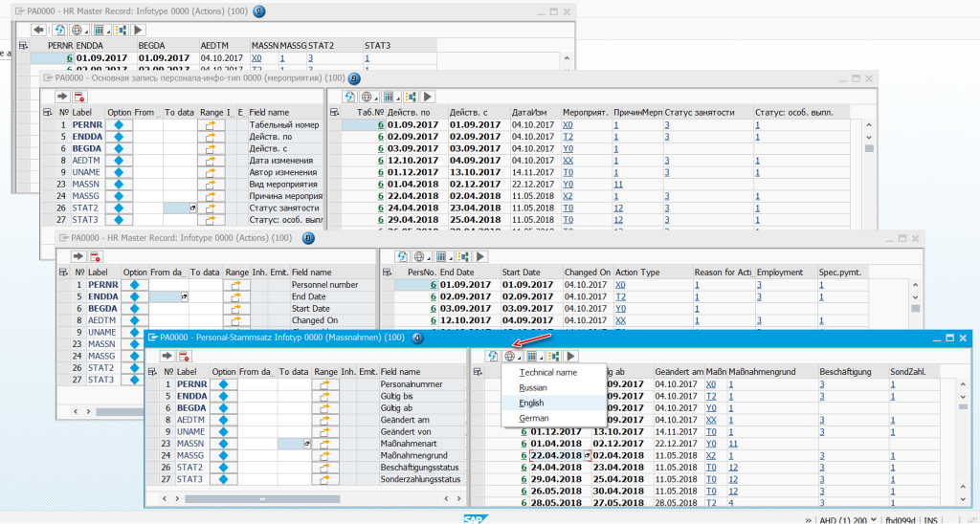The height and width of the screenshot is (524, 980).
Task: Click execute play icon in German window
Action: tap(570, 356)
